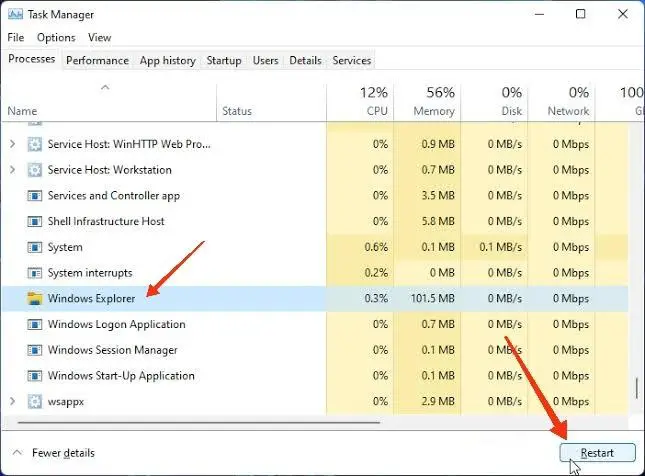The image size is (645, 476).
Task: Minimize the Task Manager window
Action: click(x=539, y=14)
